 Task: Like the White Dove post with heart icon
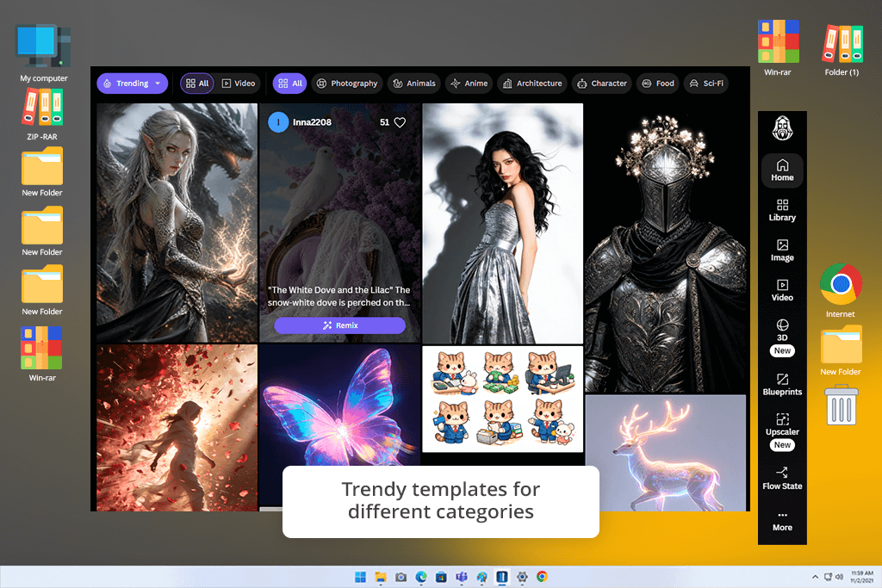400,122
